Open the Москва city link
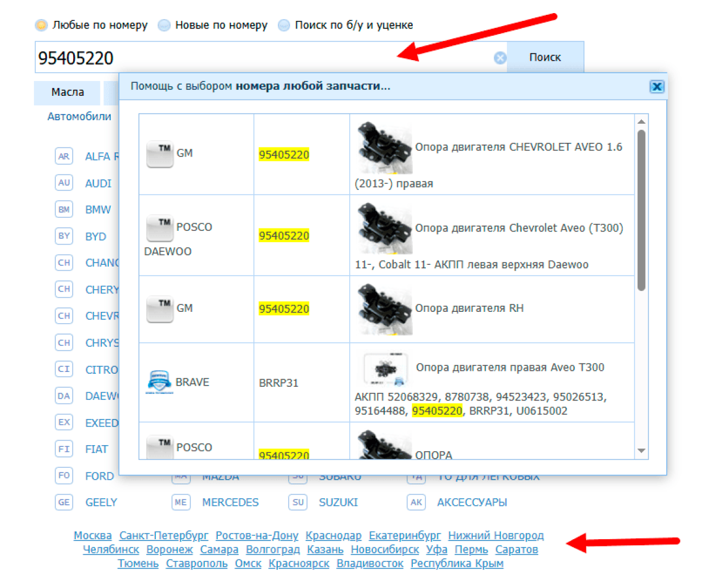This screenshot has height=588, width=702. 93,536
